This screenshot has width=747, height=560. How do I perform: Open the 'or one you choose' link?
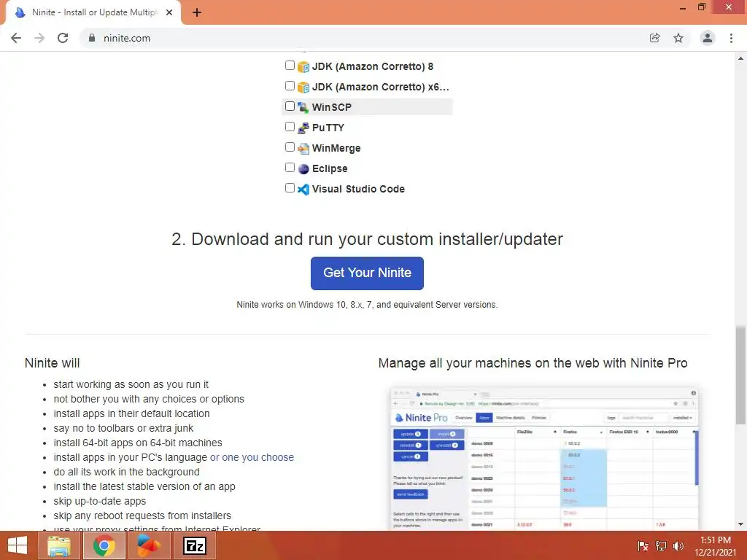(x=252, y=457)
